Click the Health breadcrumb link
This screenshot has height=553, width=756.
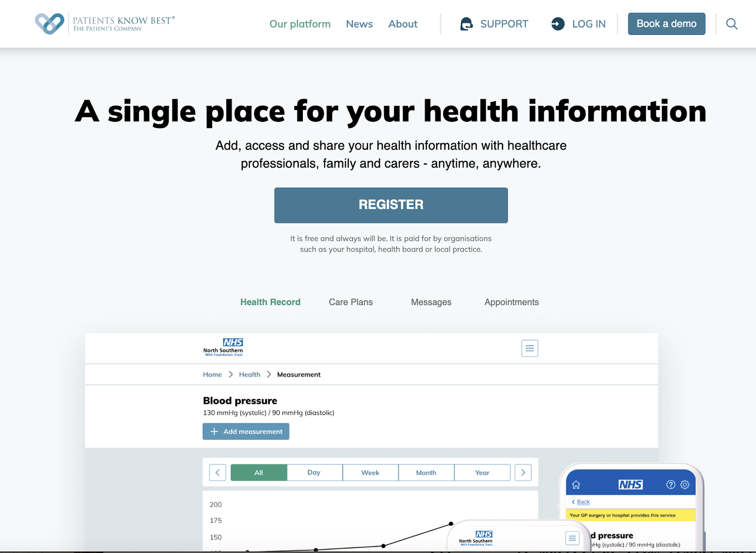249,374
